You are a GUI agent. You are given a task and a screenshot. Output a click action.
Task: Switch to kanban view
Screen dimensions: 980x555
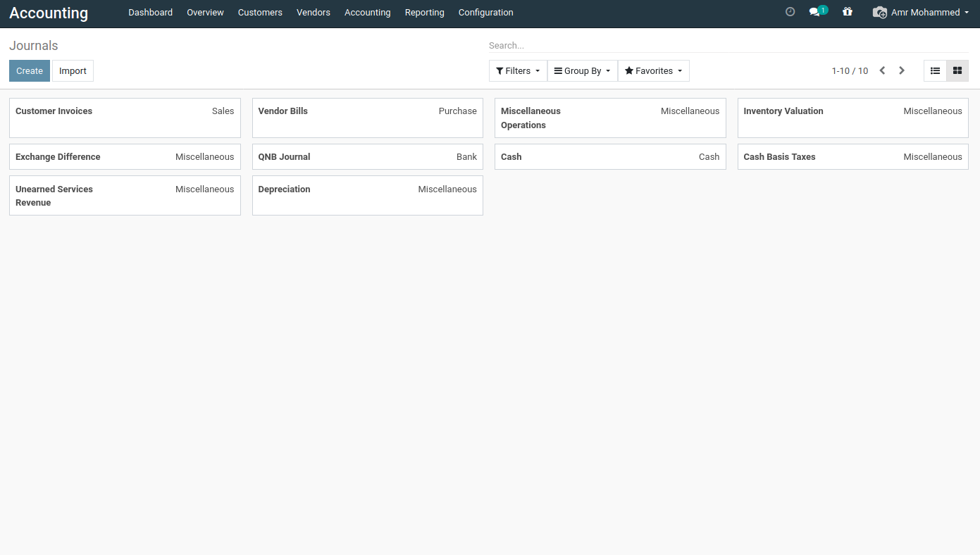point(957,71)
